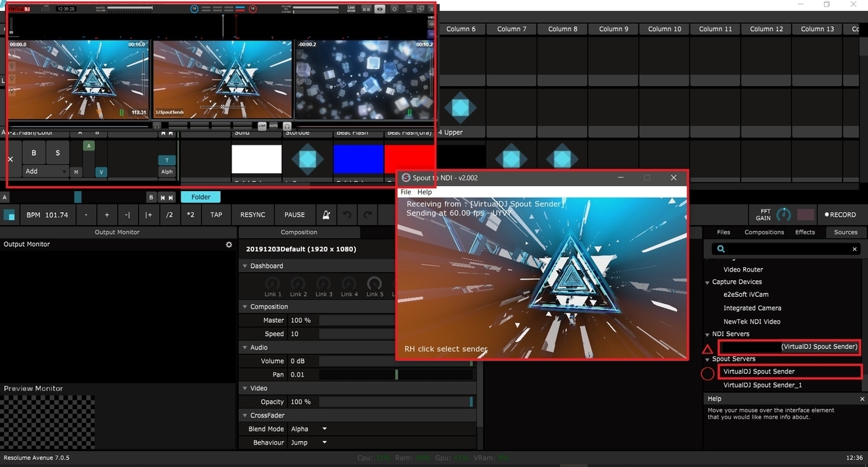
Task: Jump to previous column arrow near Folder
Action: click(x=163, y=197)
